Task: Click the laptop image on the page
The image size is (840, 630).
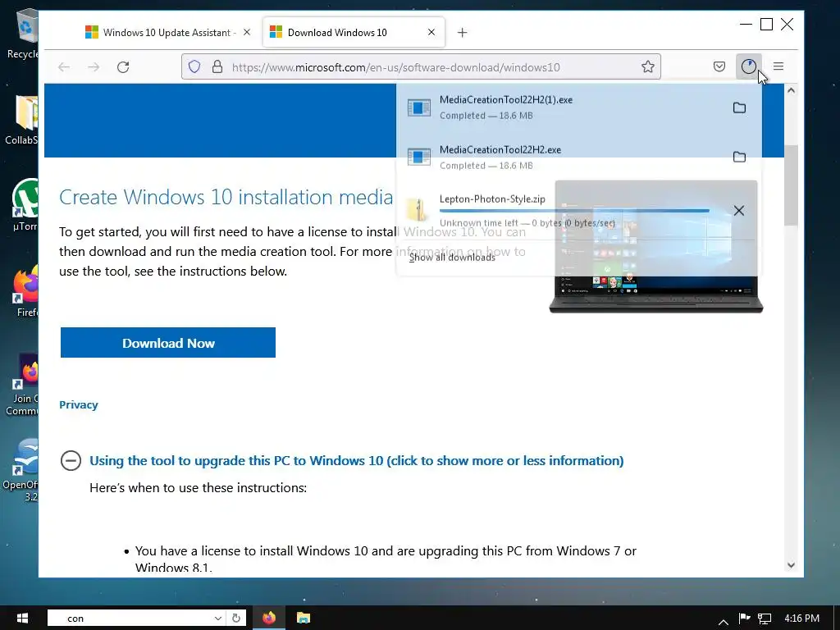Action: 655,246
